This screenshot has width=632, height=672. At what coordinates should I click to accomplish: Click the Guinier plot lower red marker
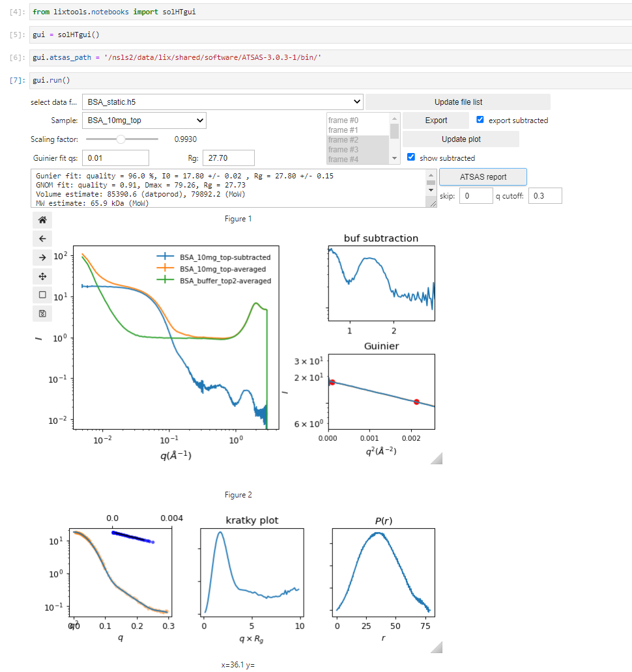(416, 402)
